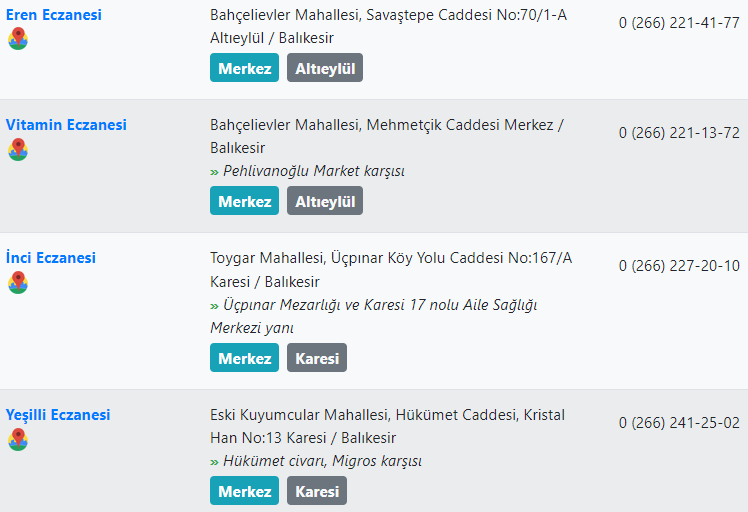The width and height of the screenshot is (748, 512).
Task: Click Altıeylül tag under Eren Eczanesi
Action: (325, 68)
